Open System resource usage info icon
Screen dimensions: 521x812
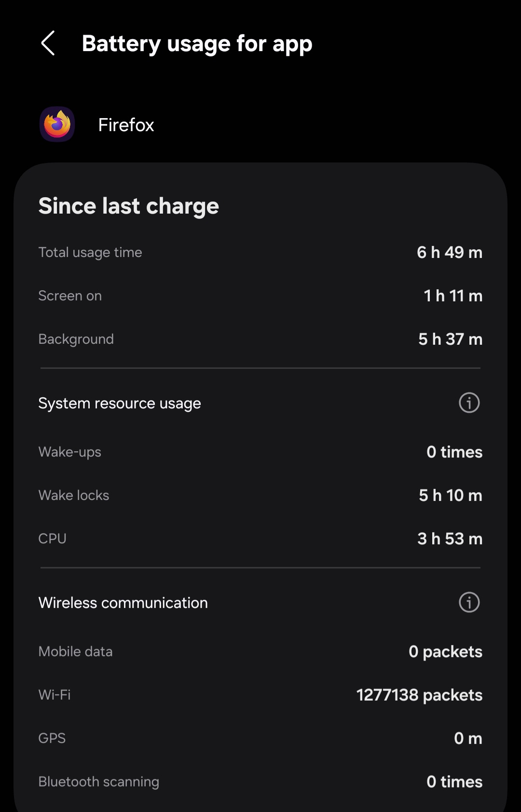[469, 403]
